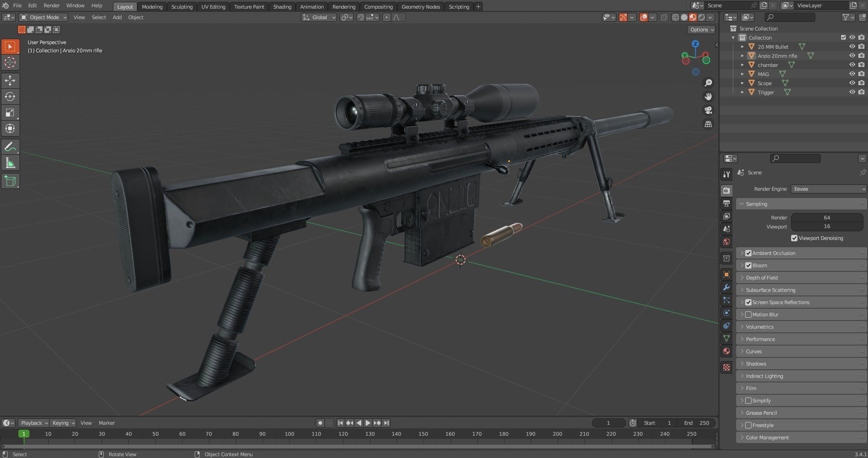
Task: Hide the Scope object in viewport
Action: 852,83
